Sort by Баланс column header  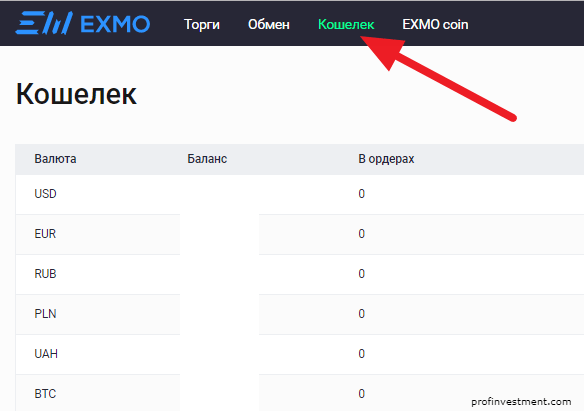207,159
